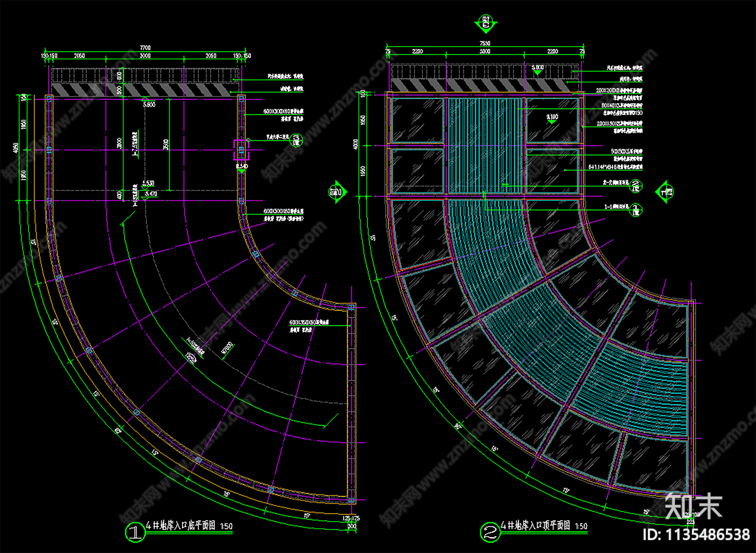
Task: Click the 2-2 section callout hexagon
Action: (636, 186)
